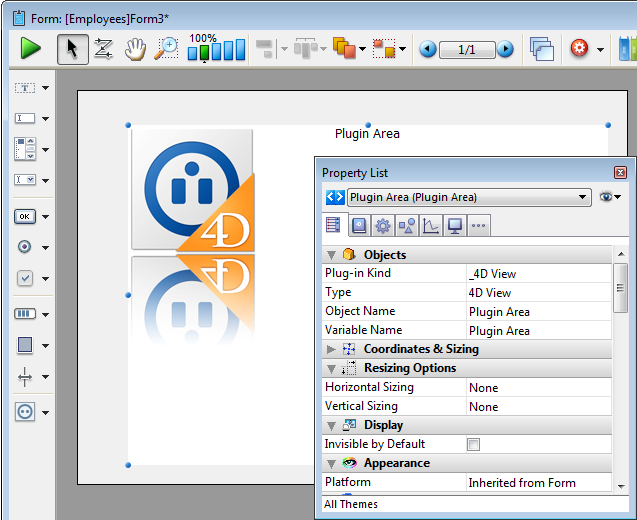Select the arrow selection tool
637x520 pixels.
[71, 48]
